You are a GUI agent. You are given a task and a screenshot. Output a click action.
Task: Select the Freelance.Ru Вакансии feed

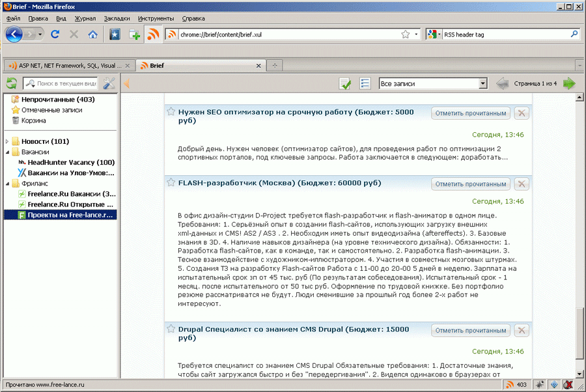[x=72, y=193]
